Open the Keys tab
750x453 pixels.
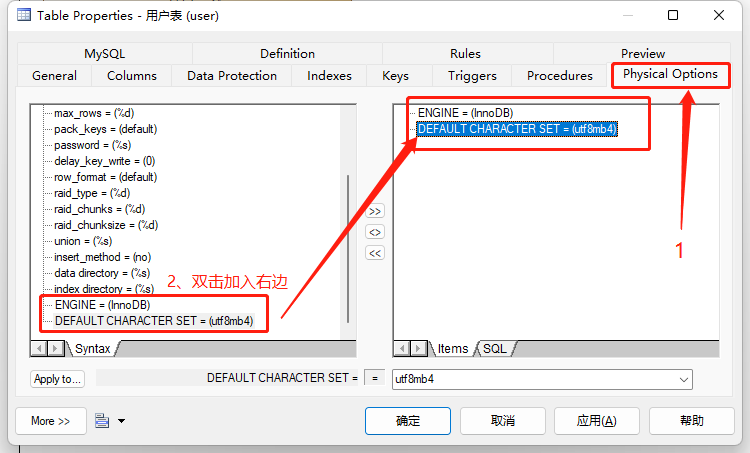click(x=395, y=76)
